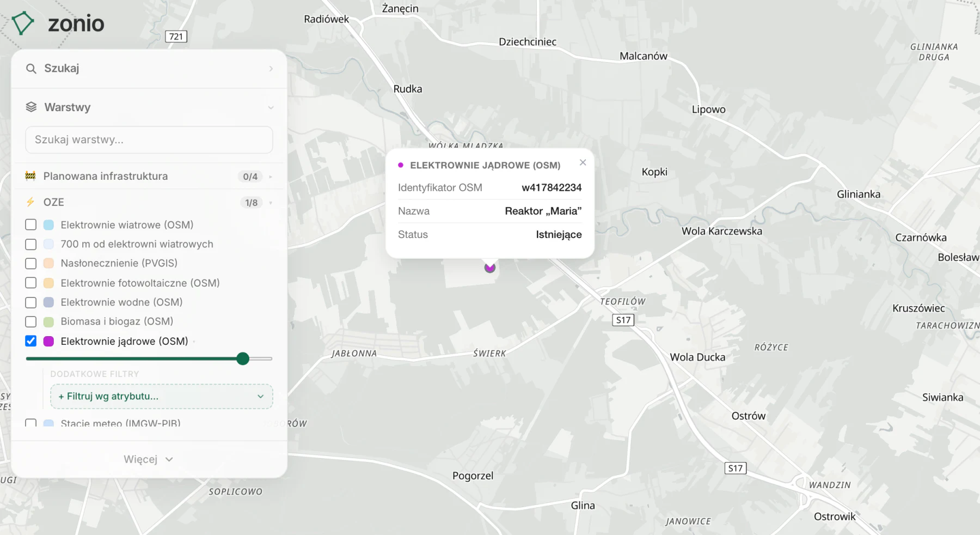Click the Elektrownie wiatrowe blue color swatch
The height and width of the screenshot is (535, 980).
point(48,225)
